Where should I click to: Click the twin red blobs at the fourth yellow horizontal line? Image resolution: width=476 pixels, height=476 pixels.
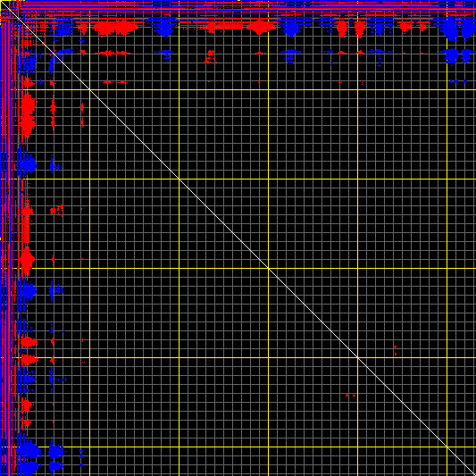click(x=29, y=351)
